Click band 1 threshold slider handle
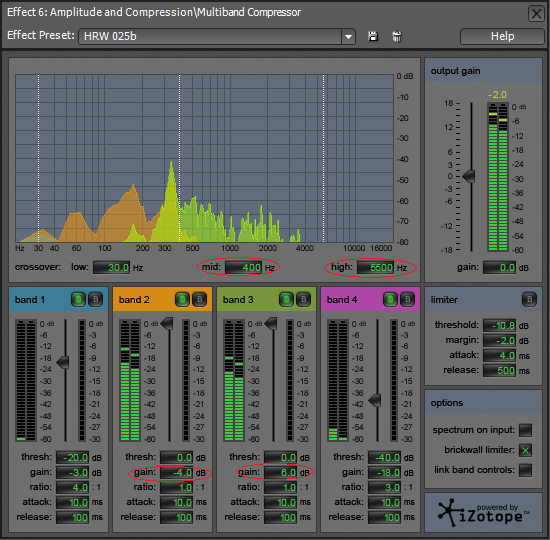The image size is (550, 540). point(63,362)
